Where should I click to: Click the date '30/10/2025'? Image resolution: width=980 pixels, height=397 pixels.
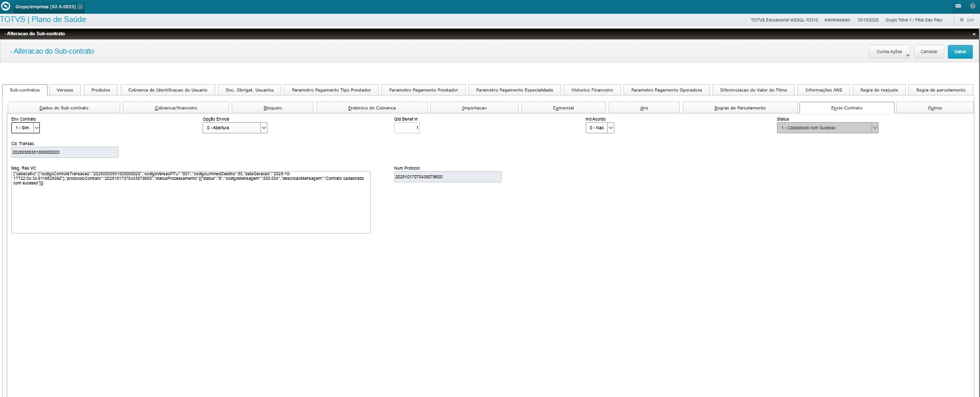868,20
